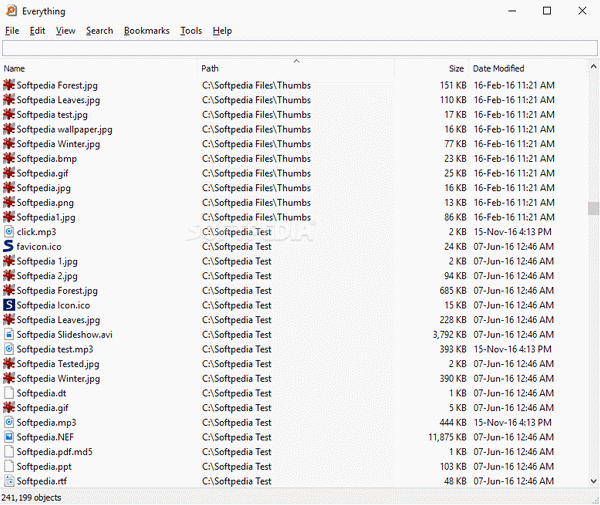Click the search input field
Viewport: 600px width, 505px height.
[x=300, y=48]
